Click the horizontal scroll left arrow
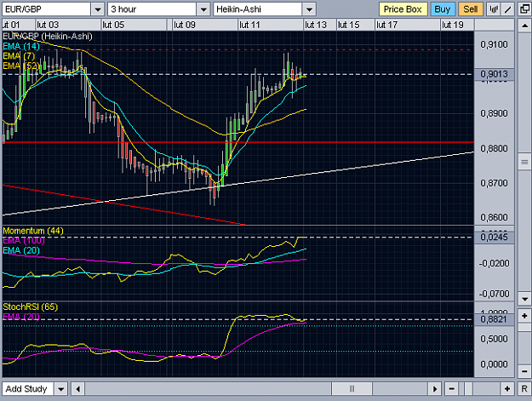Image resolution: width=532 pixels, height=401 pixels. point(78,389)
